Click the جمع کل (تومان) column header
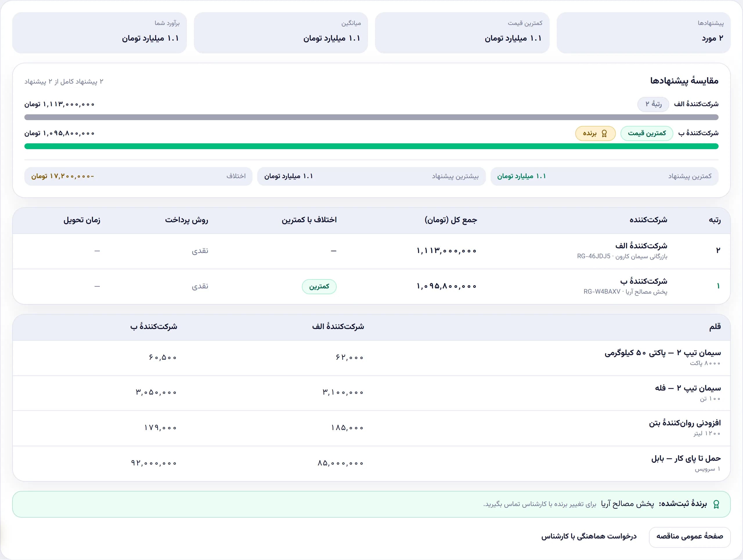743x560 pixels. tap(450, 220)
